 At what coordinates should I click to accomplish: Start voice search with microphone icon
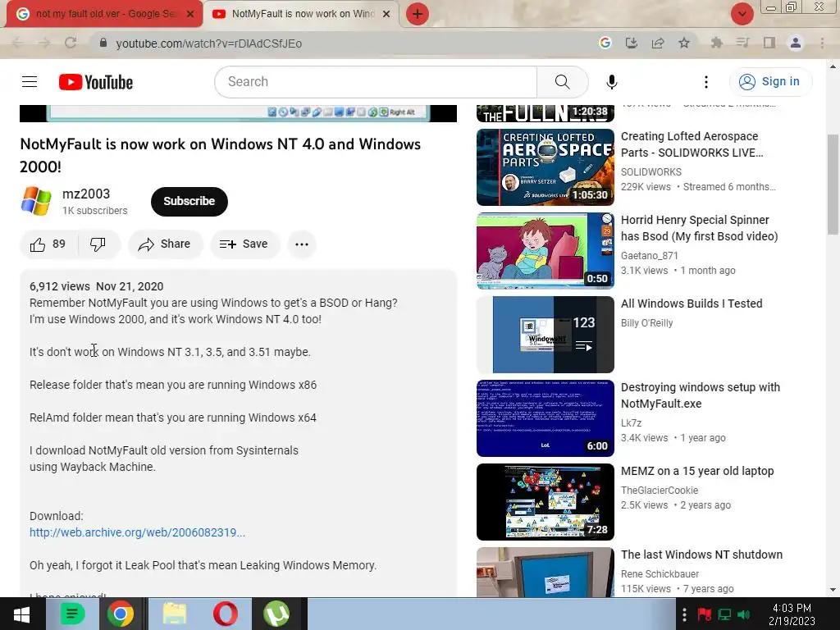tap(612, 82)
